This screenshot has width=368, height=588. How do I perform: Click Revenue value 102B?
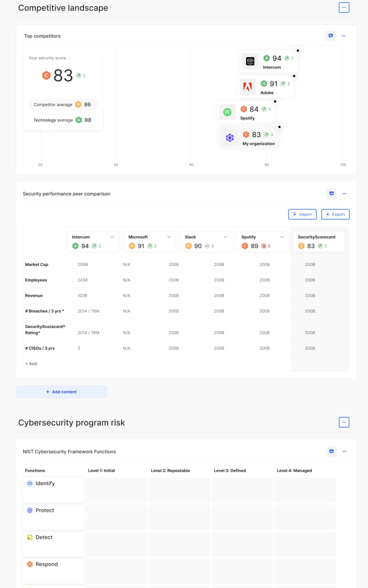pyautogui.click(x=82, y=296)
